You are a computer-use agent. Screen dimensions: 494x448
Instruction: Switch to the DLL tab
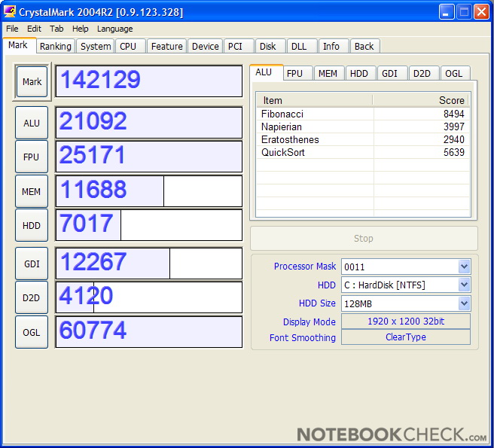coord(302,47)
